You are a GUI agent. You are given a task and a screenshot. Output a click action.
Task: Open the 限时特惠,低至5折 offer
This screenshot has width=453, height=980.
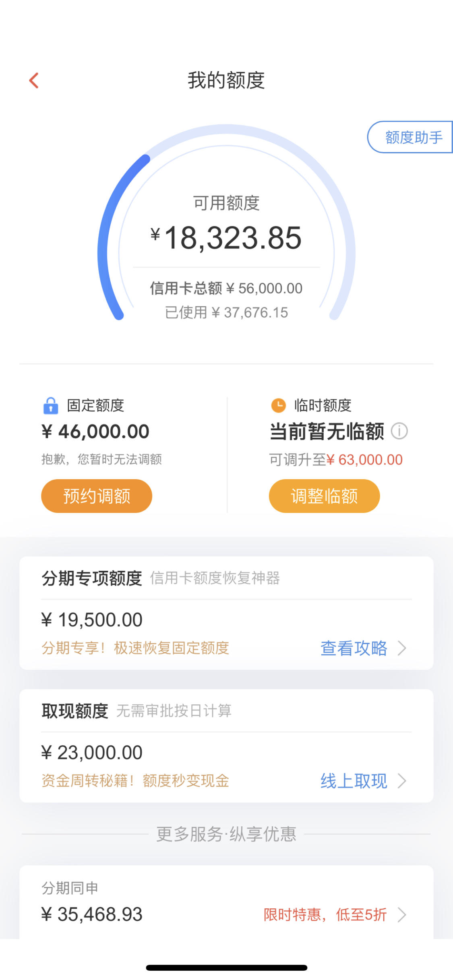[325, 915]
